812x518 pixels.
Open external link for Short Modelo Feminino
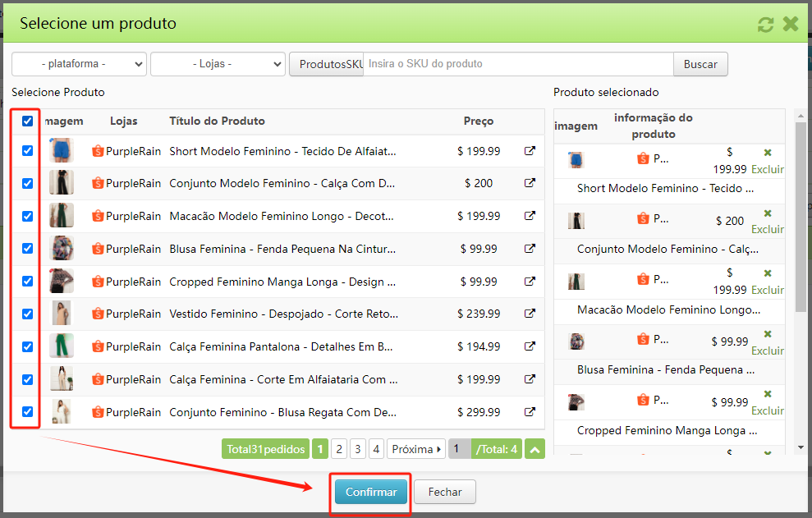click(530, 151)
